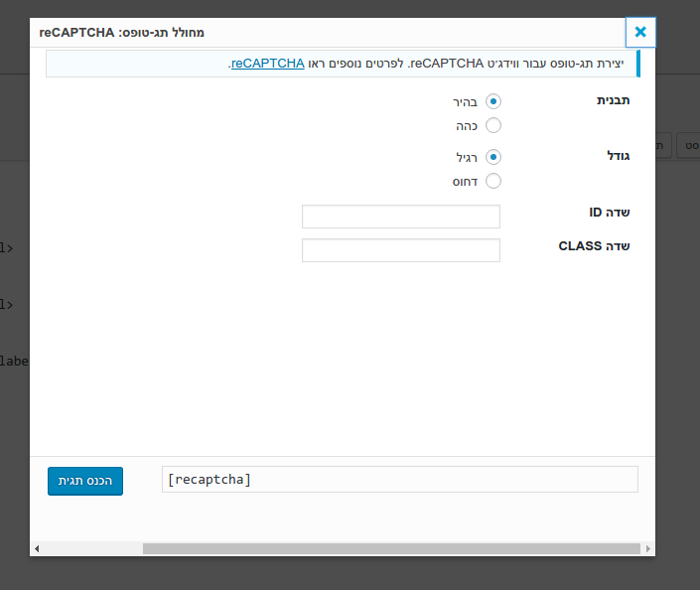Click the 'תבנית' theme row label
Viewport: 700px width, 590px height.
pos(612,100)
